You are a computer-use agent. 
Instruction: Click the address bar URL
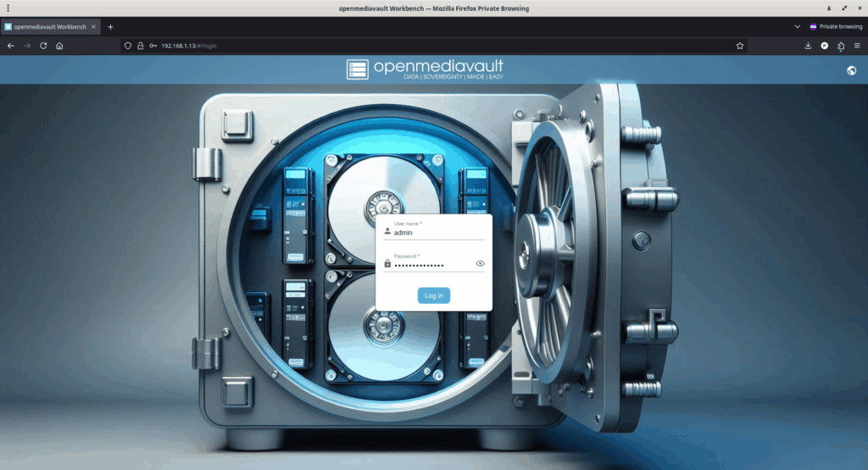click(189, 46)
